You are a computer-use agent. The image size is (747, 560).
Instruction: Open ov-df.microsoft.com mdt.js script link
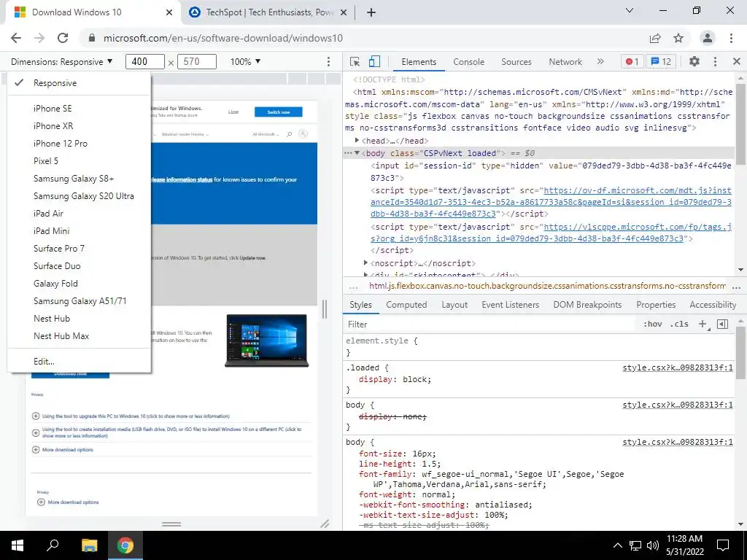(551, 202)
